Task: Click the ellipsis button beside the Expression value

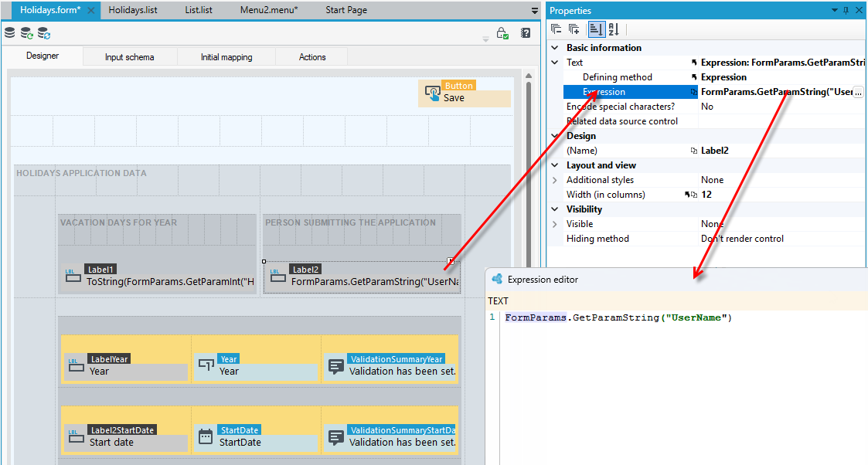Action: (x=858, y=93)
